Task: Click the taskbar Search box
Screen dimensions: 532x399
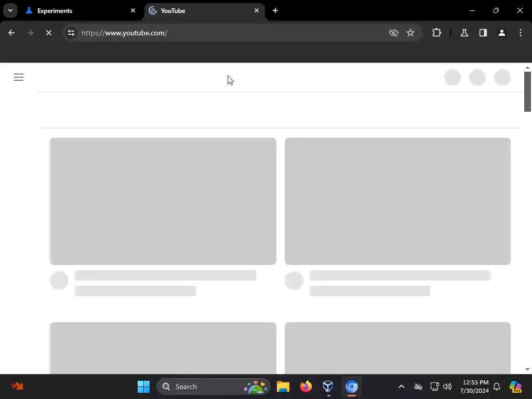Action: [x=214, y=387]
